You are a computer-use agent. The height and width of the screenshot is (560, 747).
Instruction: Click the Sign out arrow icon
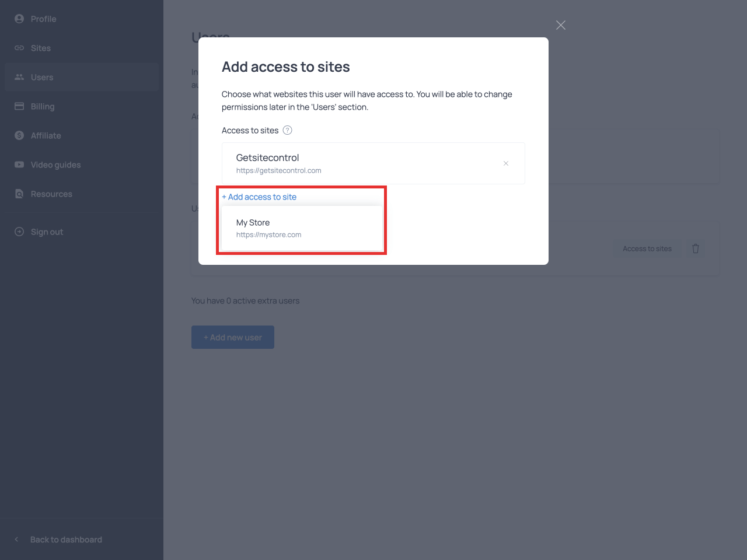point(19,232)
